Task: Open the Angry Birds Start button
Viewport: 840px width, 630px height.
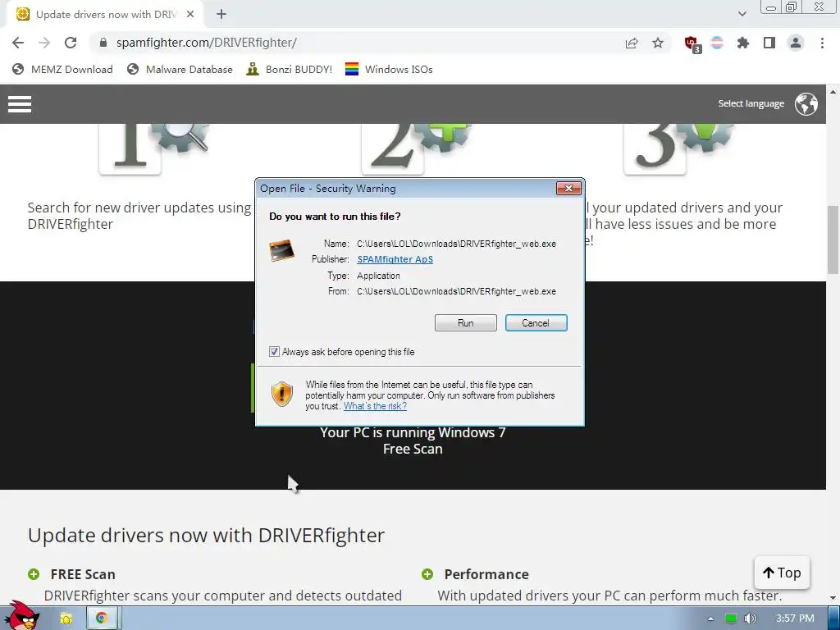Action: 21,615
